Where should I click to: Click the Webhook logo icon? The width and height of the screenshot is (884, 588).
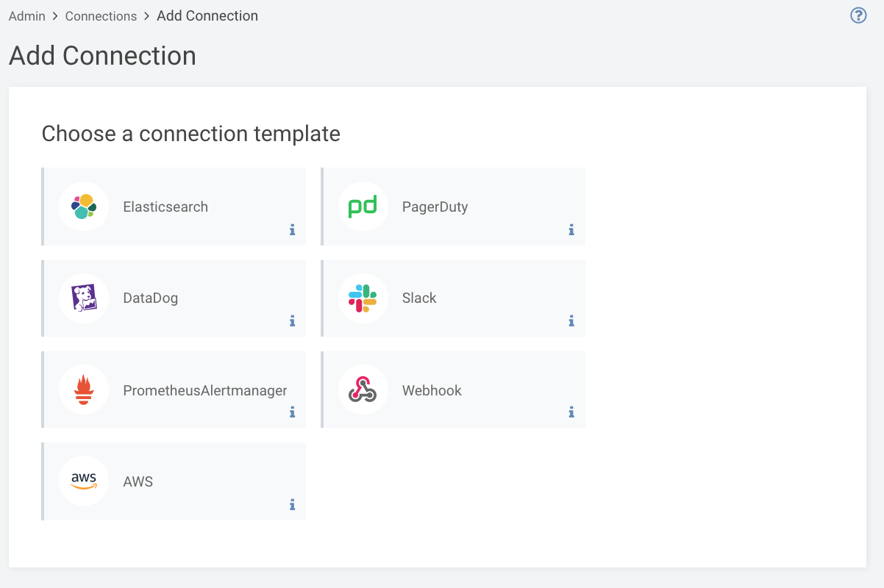363,390
